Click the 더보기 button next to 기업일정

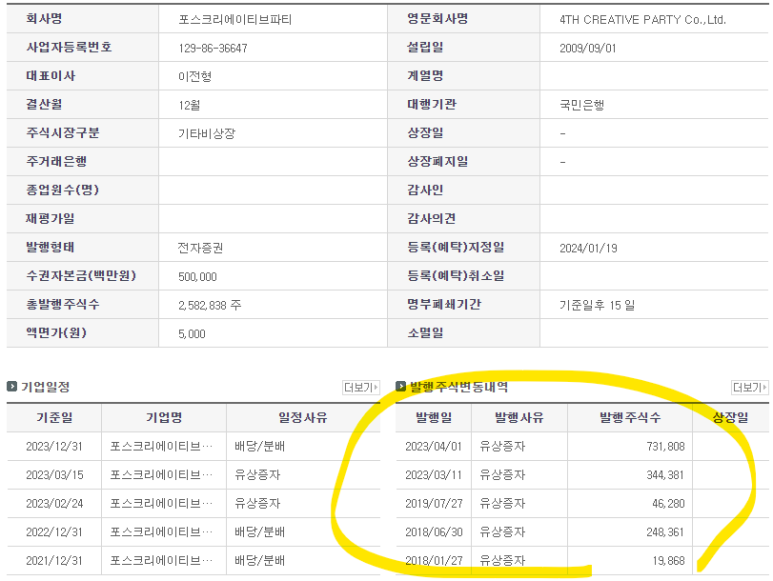(361, 387)
